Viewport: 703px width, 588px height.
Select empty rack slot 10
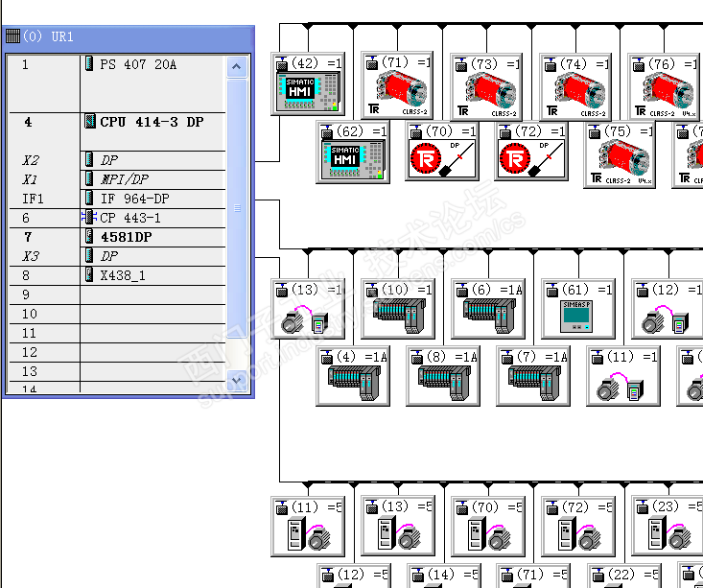click(117, 314)
